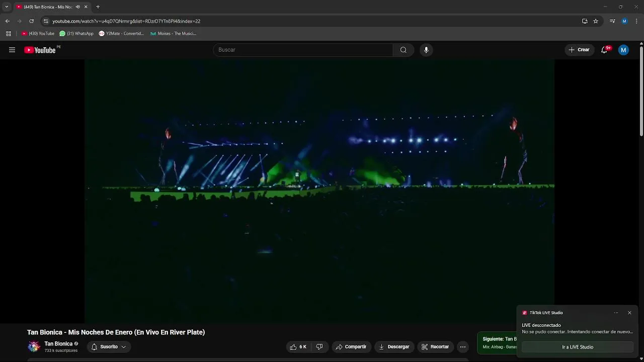Open the YouTube bookmark
The height and width of the screenshot is (362, 644).
[38, 34]
